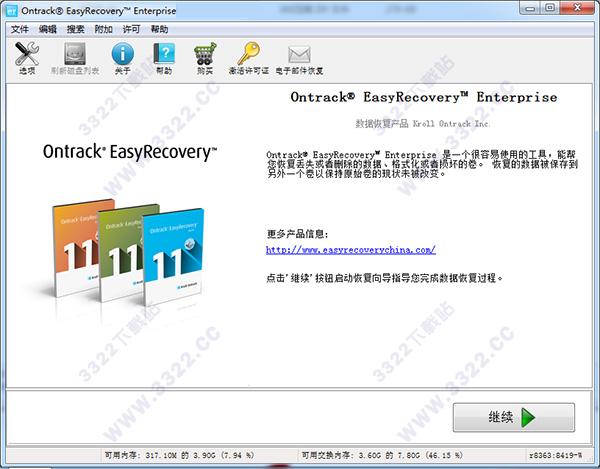
Task: Click the 可用内存 status bar entry
Action: click(179, 455)
